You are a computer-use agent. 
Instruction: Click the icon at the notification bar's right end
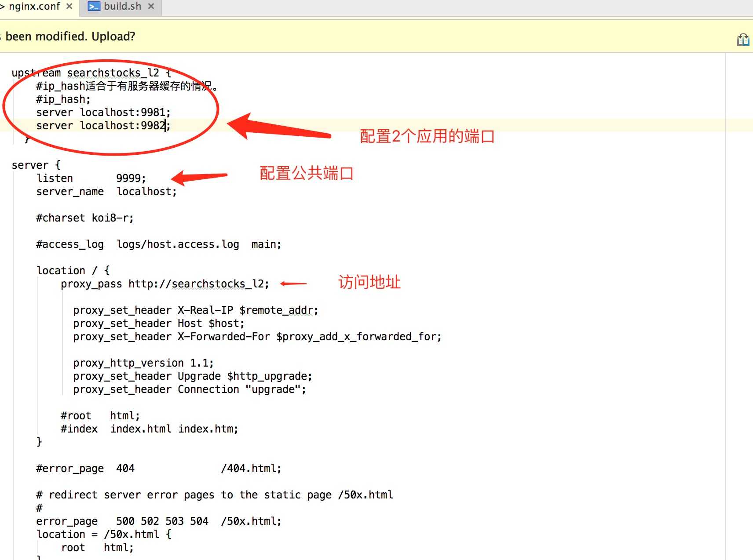[x=743, y=40]
